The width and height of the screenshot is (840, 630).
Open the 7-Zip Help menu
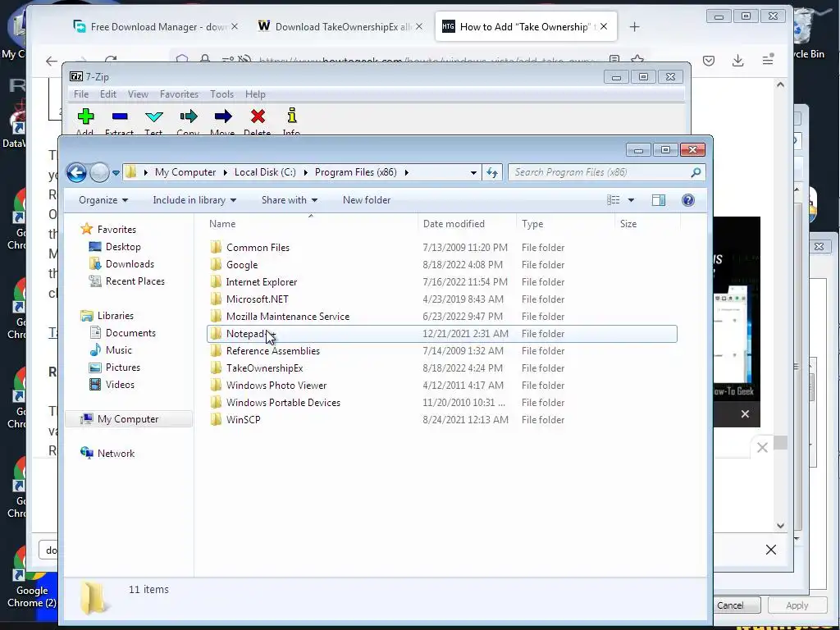(256, 94)
